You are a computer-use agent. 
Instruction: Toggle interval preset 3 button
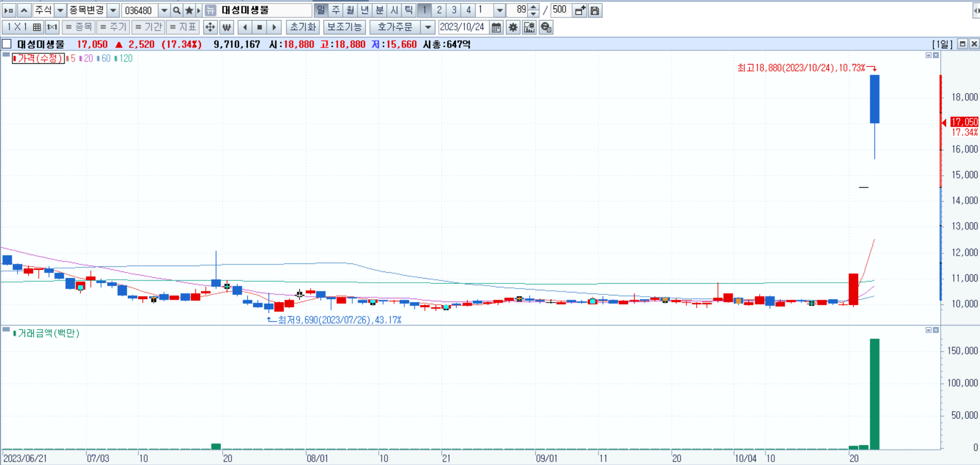(x=454, y=11)
